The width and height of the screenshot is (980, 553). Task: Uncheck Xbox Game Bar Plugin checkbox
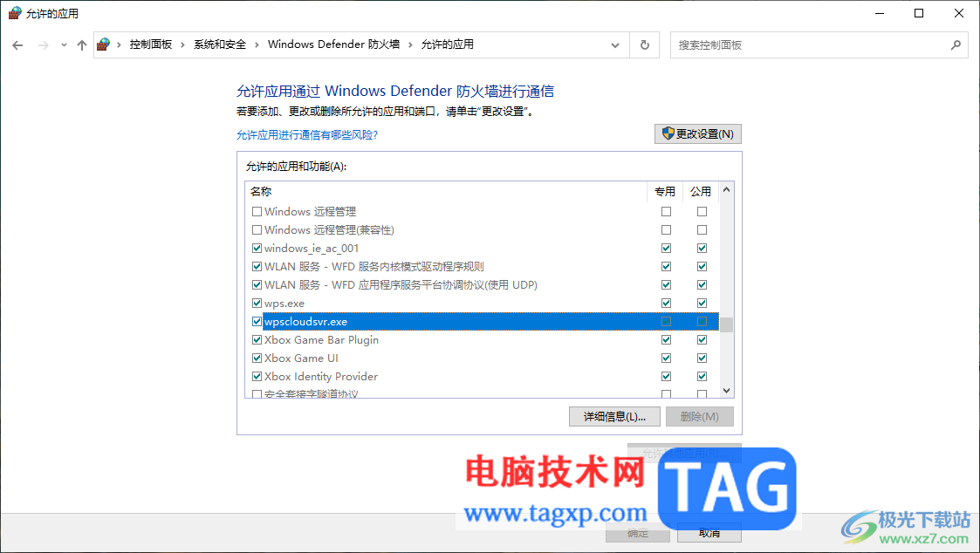coord(257,340)
